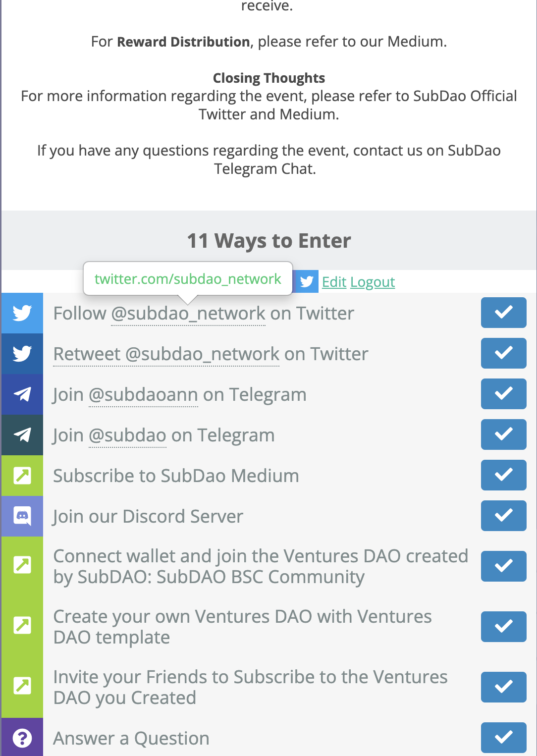537x756 pixels.
Task: Click the Logout link
Action: (x=373, y=282)
